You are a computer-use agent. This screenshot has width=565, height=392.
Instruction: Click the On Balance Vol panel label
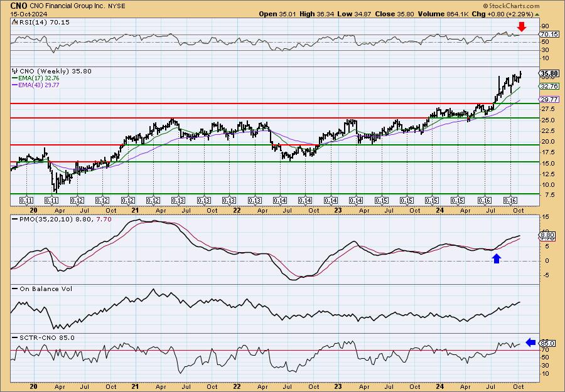coord(46,289)
